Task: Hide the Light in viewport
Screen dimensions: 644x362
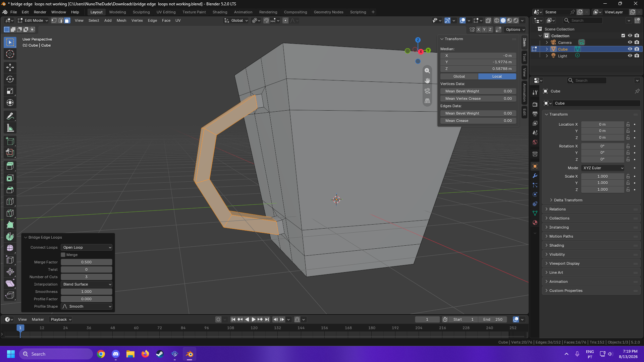Action: [630, 56]
